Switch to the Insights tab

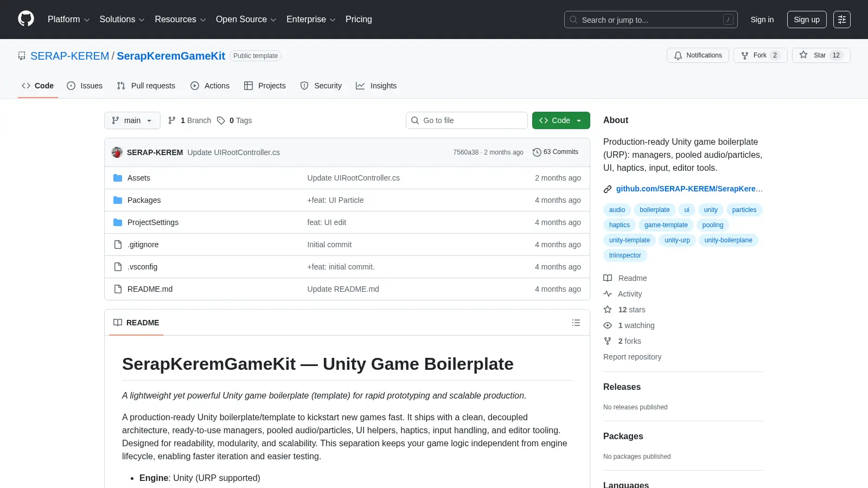(376, 86)
